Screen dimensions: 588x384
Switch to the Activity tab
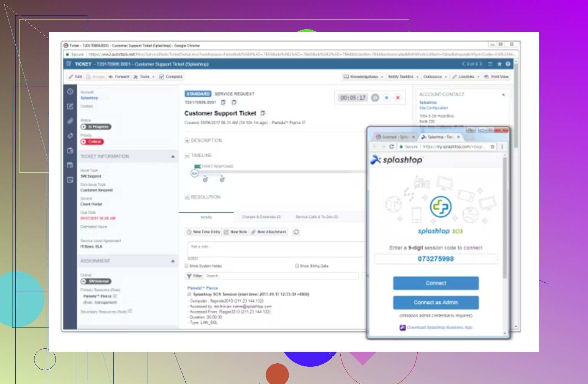[206, 217]
